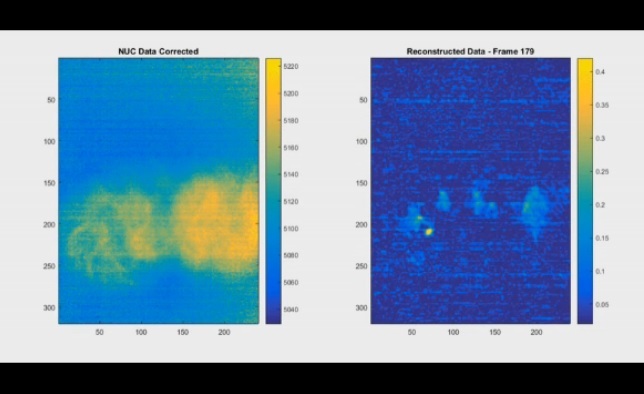Screen dimensions: 644x394
Task: Click the 5220 colorbar tick label
Action: click(291, 66)
